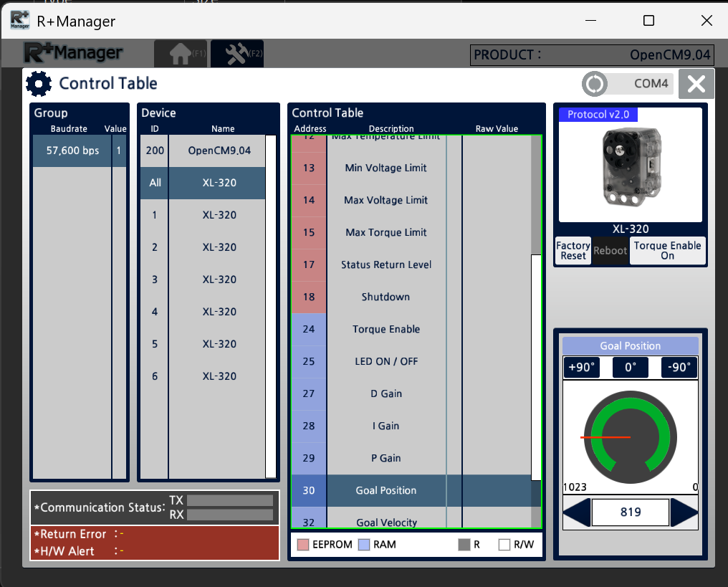Open the tools (F2) tab
The height and width of the screenshot is (587, 728).
point(237,54)
